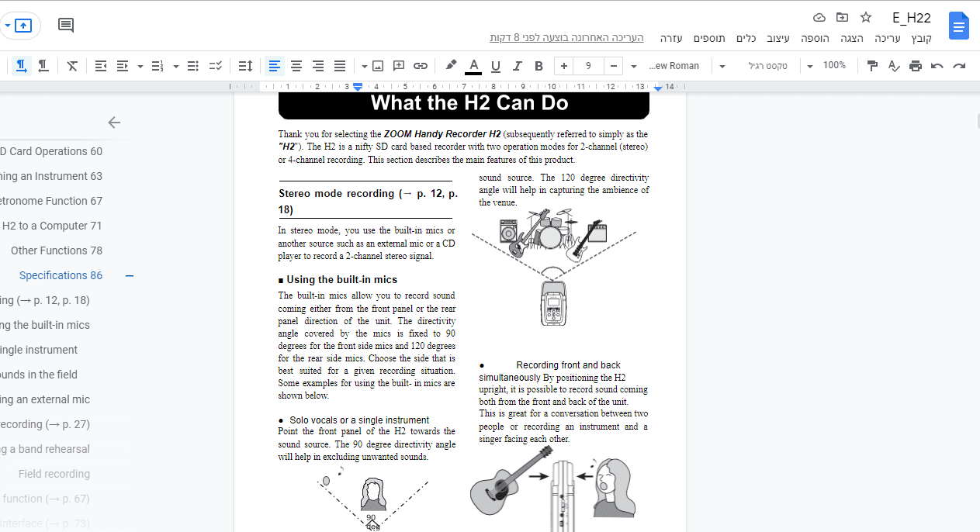
Task: Open the insert image dropdown arrow
Action: click(x=364, y=66)
